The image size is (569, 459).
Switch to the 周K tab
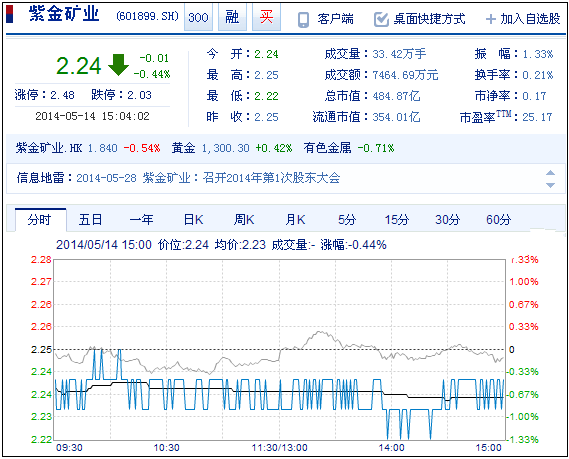(244, 220)
